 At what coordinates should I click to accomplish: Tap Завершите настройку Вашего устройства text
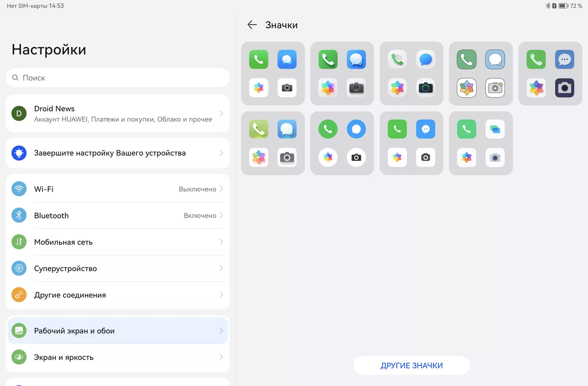coord(110,153)
